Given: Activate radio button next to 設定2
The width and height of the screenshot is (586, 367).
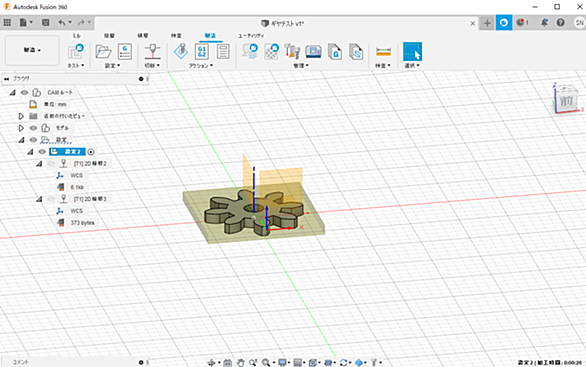Looking at the screenshot, I should point(91,152).
